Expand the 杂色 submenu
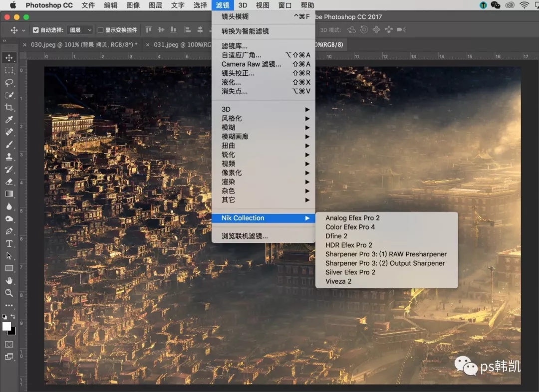Image resolution: width=539 pixels, height=392 pixels. (x=264, y=191)
